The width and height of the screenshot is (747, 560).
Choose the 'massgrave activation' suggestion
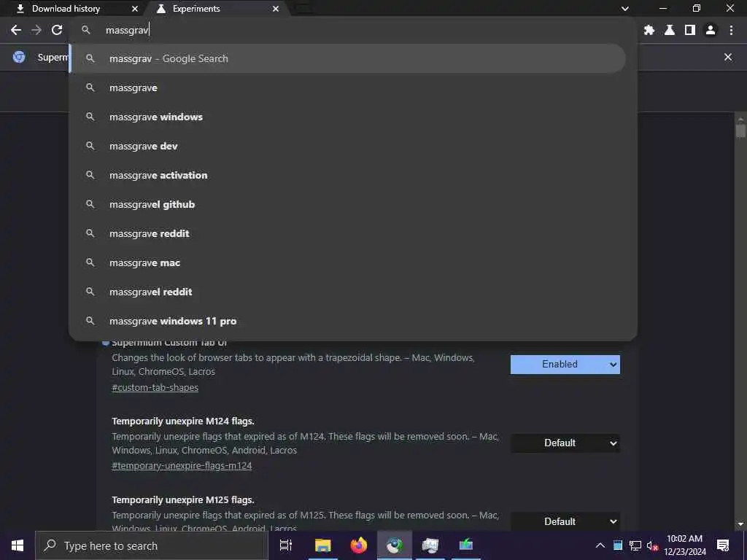click(348, 175)
